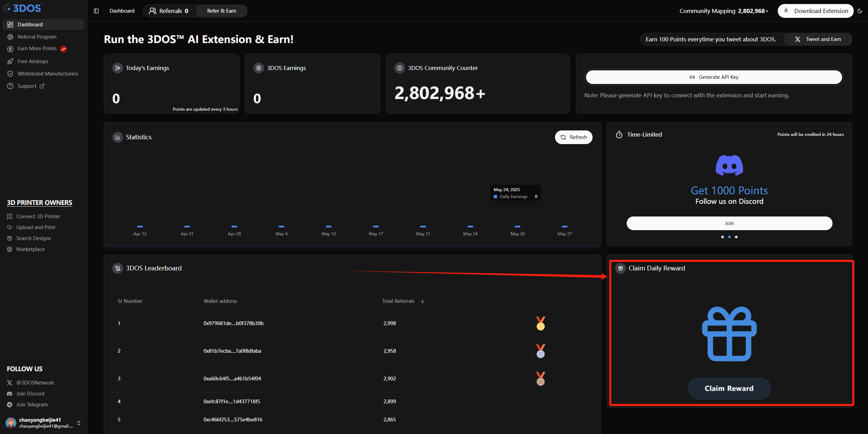Refresh the Statistics chart
The height and width of the screenshot is (434, 868).
tap(573, 137)
